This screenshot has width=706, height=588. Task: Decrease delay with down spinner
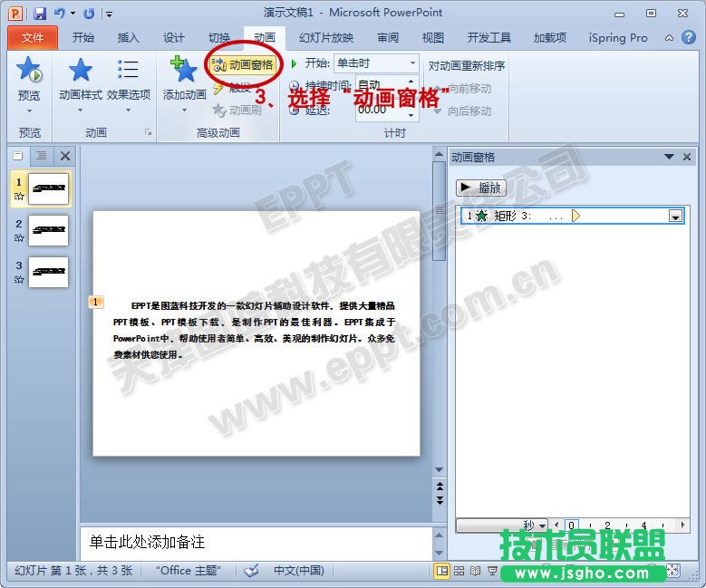(x=411, y=116)
